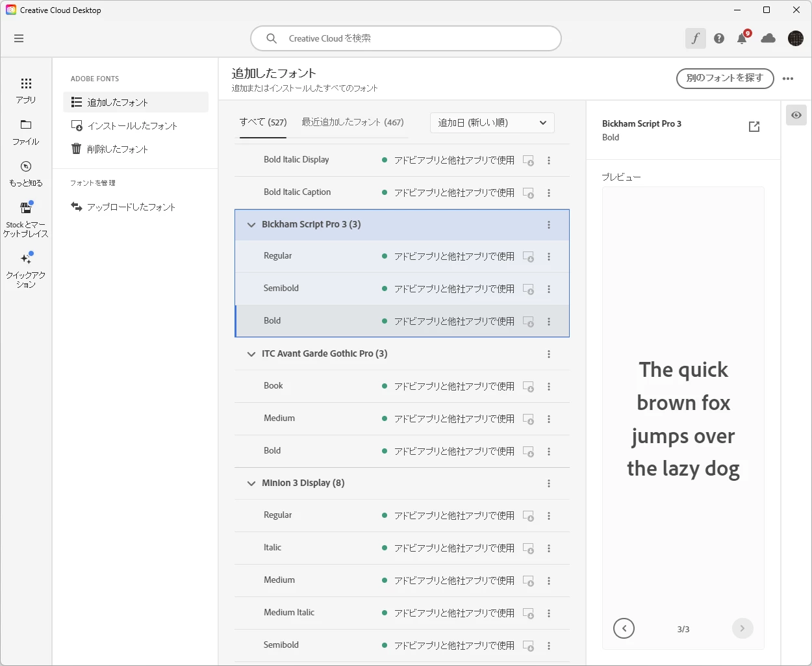Select ITC Avant Garde Bold row
The height and width of the screenshot is (666, 812).
click(x=402, y=451)
